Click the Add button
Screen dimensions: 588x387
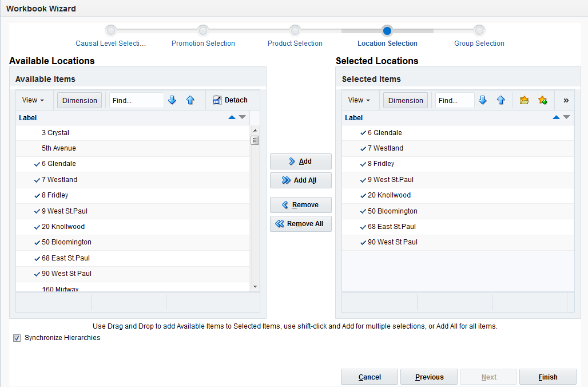[301, 161]
